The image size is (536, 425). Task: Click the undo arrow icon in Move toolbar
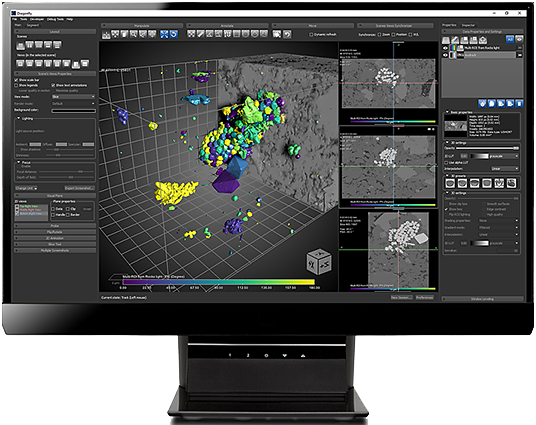287,34
